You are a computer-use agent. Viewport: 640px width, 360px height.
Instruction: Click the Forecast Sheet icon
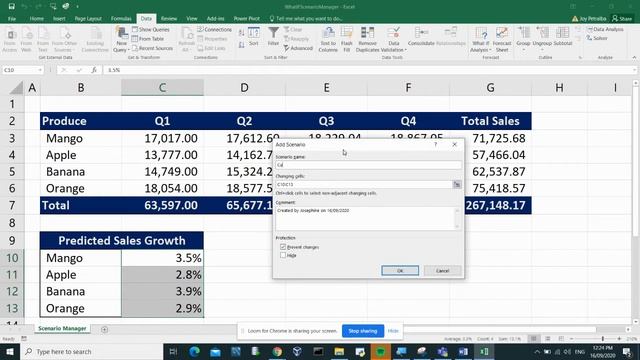pyautogui.click(x=502, y=39)
